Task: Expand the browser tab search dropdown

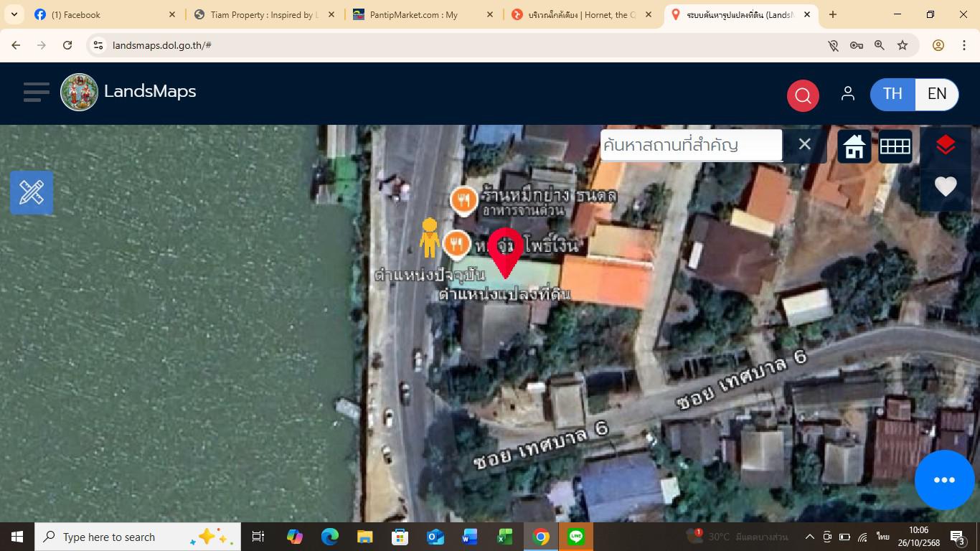Action: (14, 14)
